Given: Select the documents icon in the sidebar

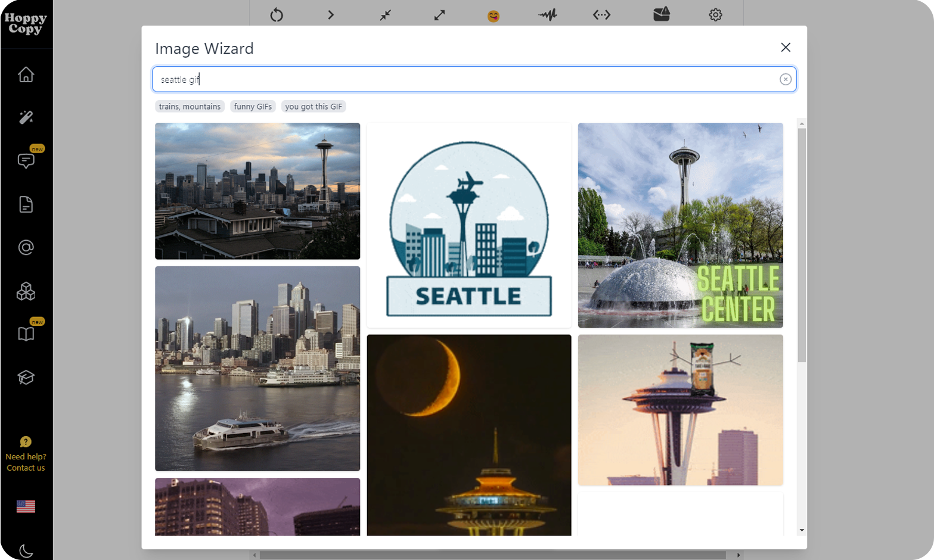Looking at the screenshot, I should [26, 204].
